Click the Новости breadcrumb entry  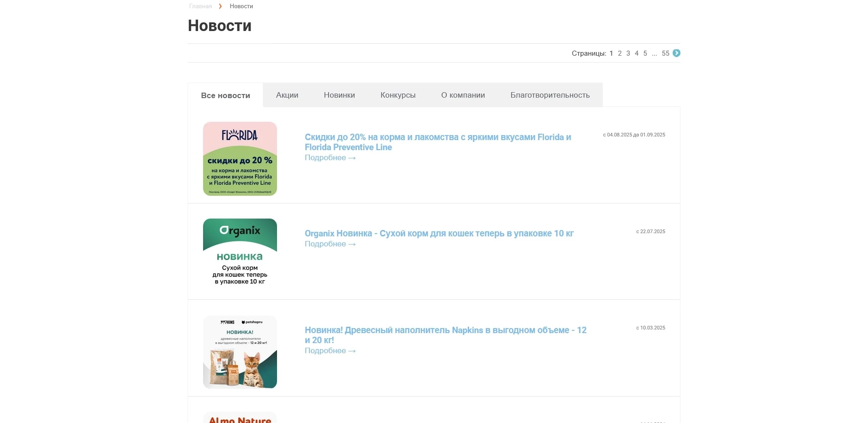pyautogui.click(x=241, y=6)
